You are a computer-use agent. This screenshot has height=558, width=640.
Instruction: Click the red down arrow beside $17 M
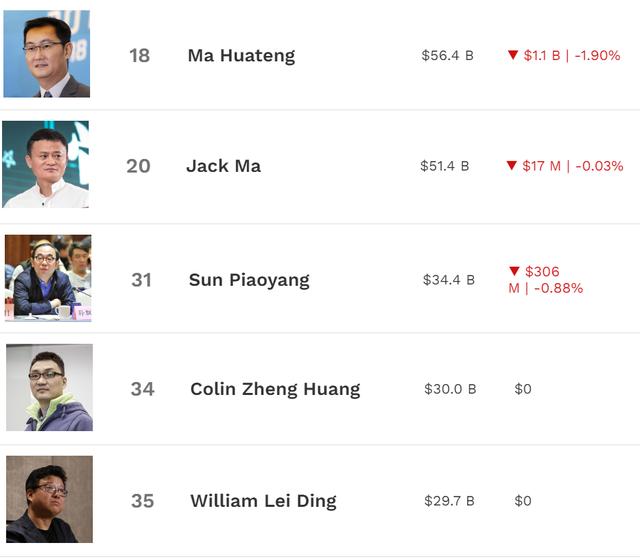[512, 165]
